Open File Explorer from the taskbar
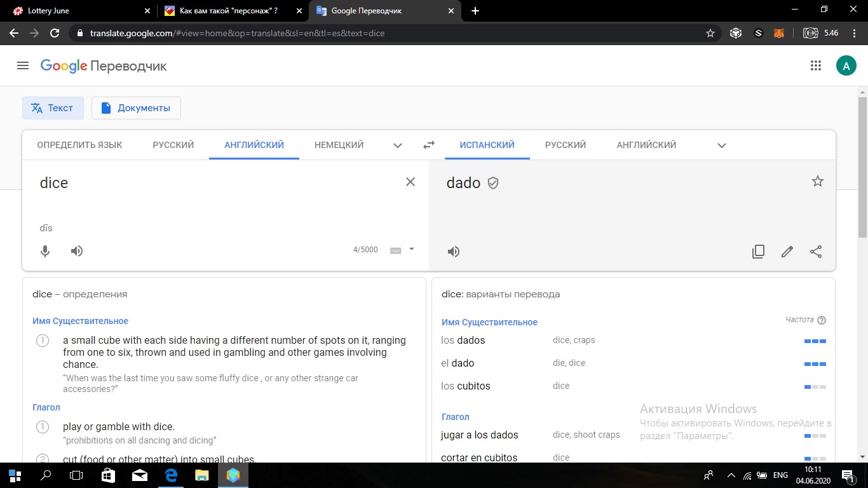868x488 pixels. [x=201, y=475]
